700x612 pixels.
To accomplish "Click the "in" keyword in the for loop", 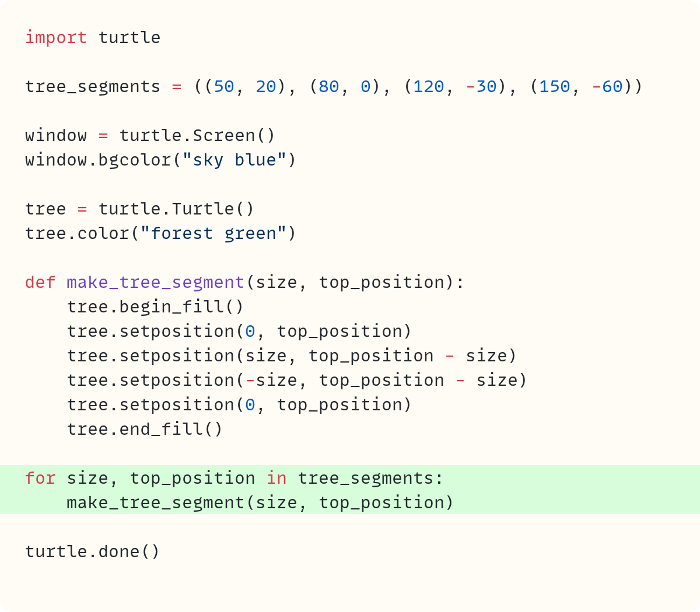I will (276, 478).
